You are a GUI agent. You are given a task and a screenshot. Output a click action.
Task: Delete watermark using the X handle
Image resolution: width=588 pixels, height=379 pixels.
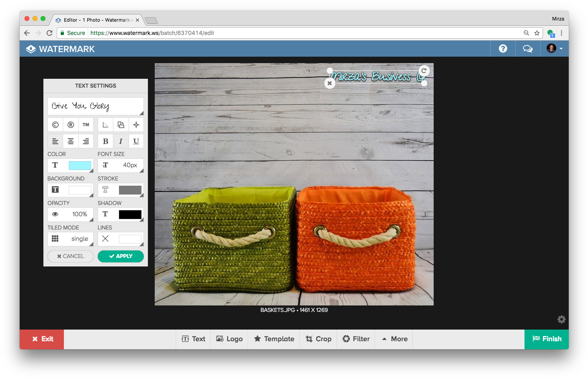[x=330, y=83]
